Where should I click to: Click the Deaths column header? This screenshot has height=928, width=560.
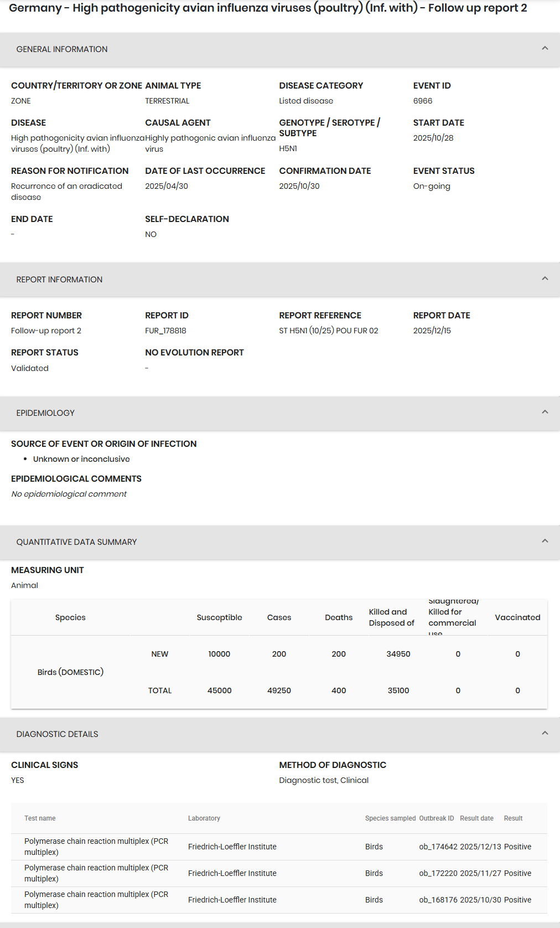339,617
